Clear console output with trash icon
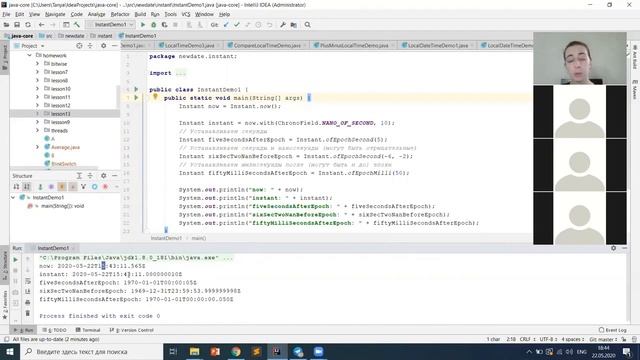 pyautogui.click(x=28, y=313)
